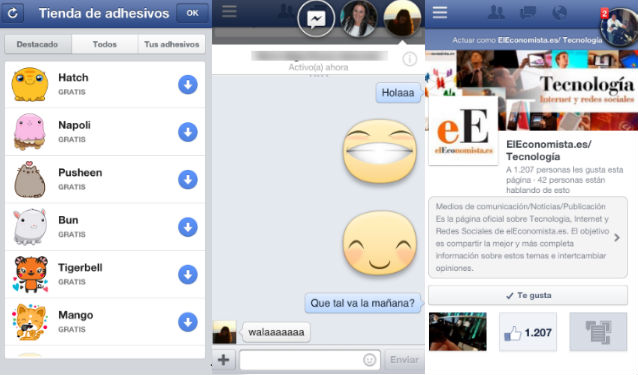Viewport: 638px width, 375px height.
Task: Tap the grinning teeth emoji sticker
Action: 380,150
